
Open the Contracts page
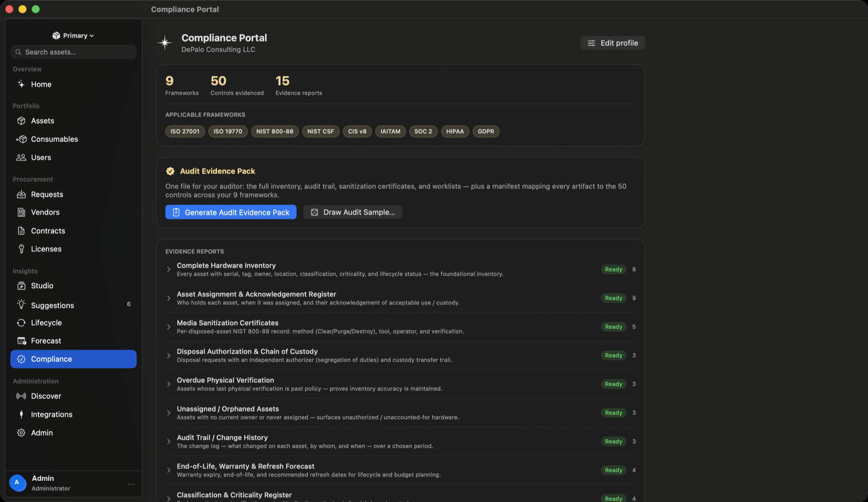[73, 231]
